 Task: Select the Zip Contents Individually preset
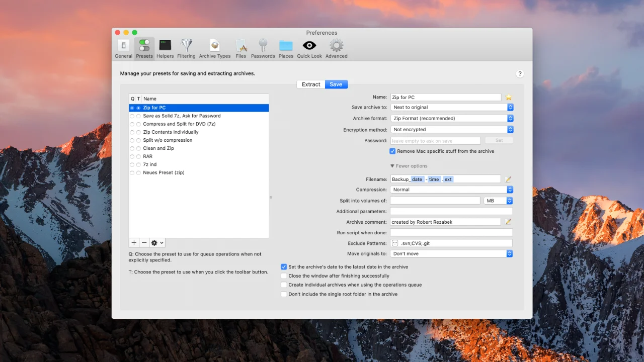[x=199, y=132]
